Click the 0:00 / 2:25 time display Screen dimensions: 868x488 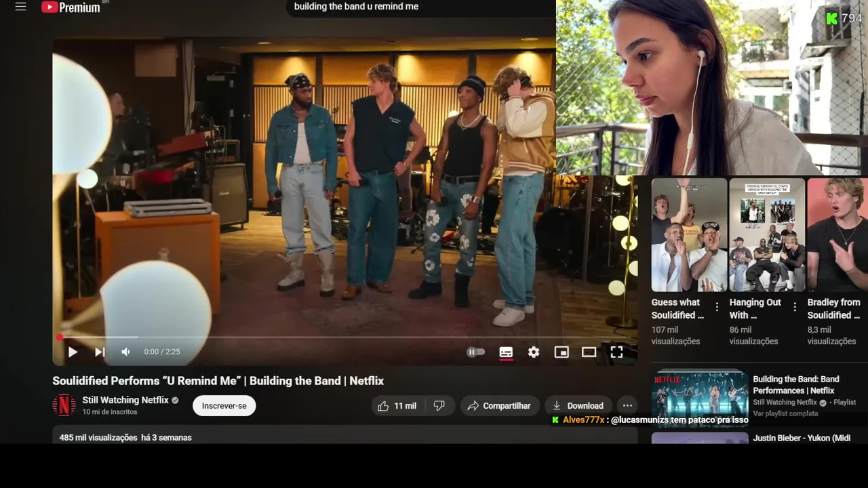pyautogui.click(x=162, y=352)
